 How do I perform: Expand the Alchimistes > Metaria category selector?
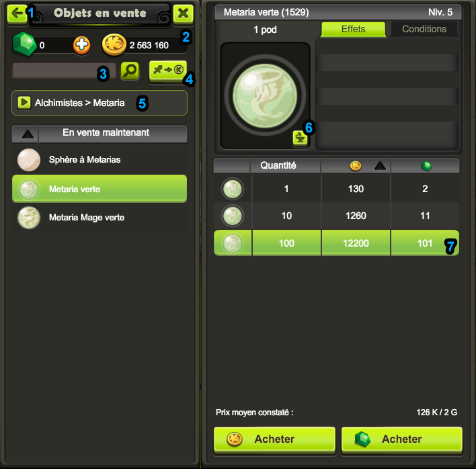click(x=100, y=103)
